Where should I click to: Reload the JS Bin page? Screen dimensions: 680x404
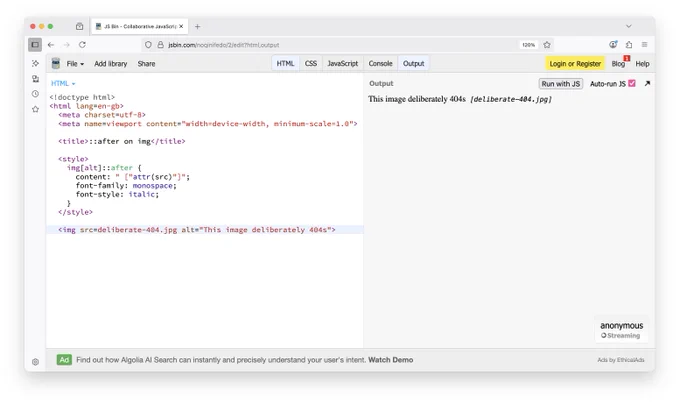click(82, 45)
